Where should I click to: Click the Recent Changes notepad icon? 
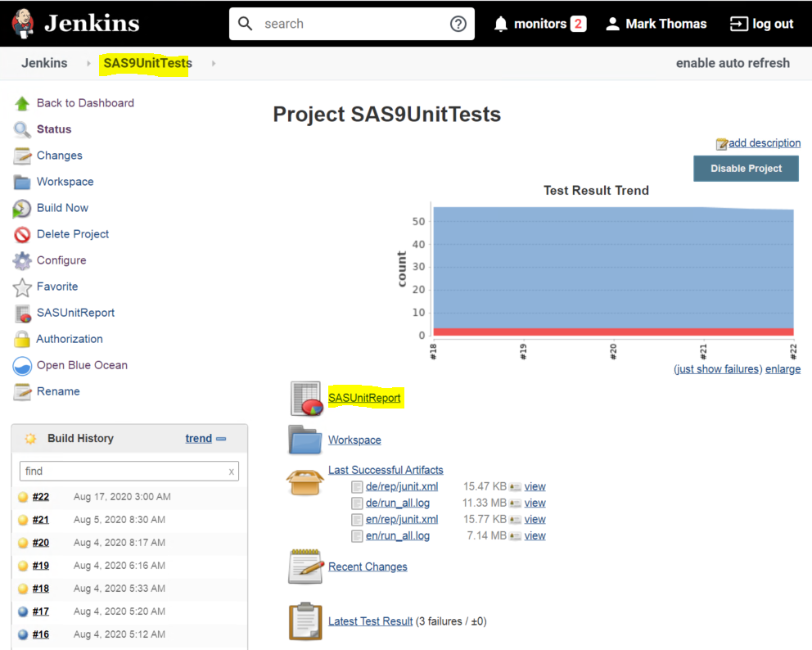[305, 566]
